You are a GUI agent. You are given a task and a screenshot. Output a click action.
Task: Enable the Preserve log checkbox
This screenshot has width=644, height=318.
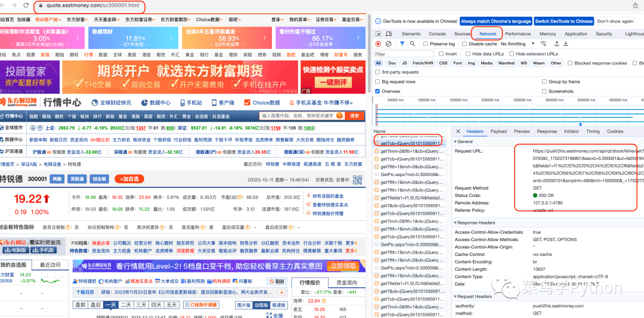point(426,44)
